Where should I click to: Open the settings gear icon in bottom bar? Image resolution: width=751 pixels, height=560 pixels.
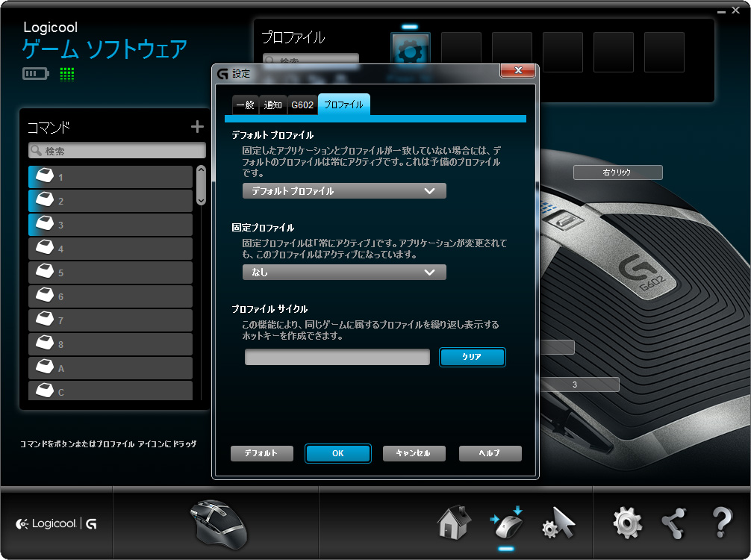tap(627, 523)
